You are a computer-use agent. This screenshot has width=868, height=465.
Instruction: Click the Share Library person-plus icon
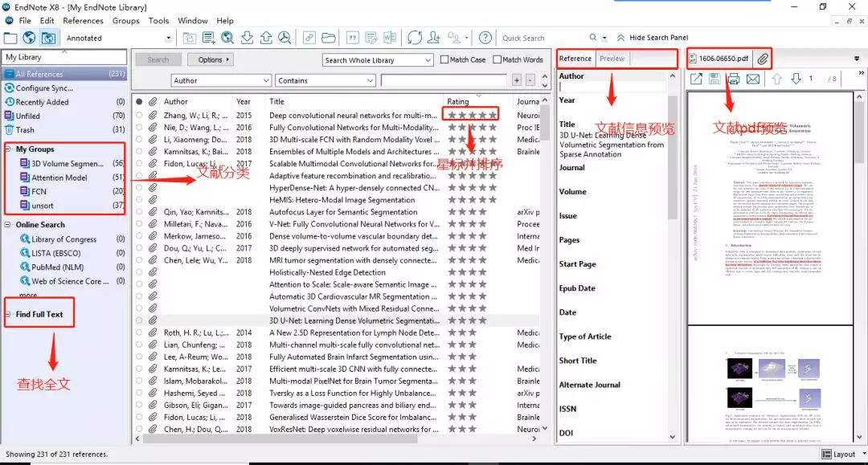pos(434,38)
